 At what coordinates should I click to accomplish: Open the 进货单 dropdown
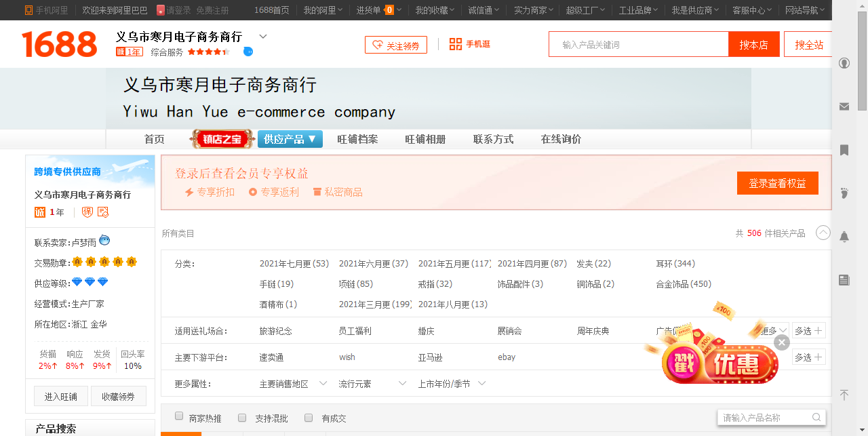(x=379, y=10)
